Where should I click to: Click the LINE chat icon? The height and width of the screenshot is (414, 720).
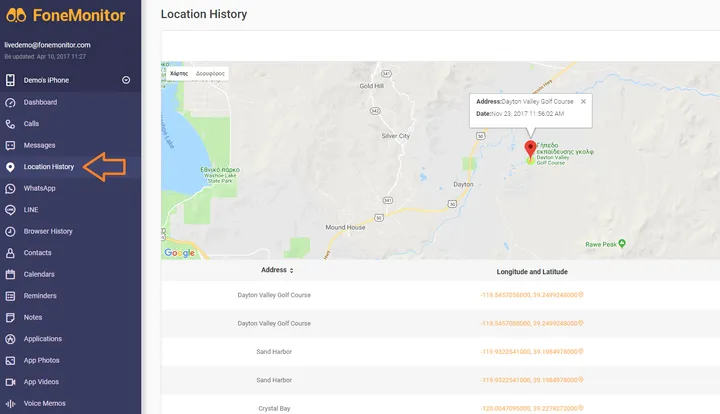click(x=10, y=210)
